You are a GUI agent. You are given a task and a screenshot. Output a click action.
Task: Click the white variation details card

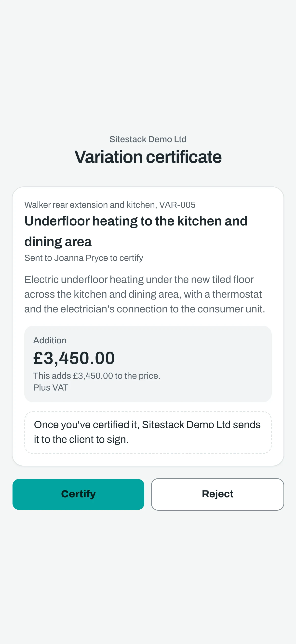coord(148,326)
